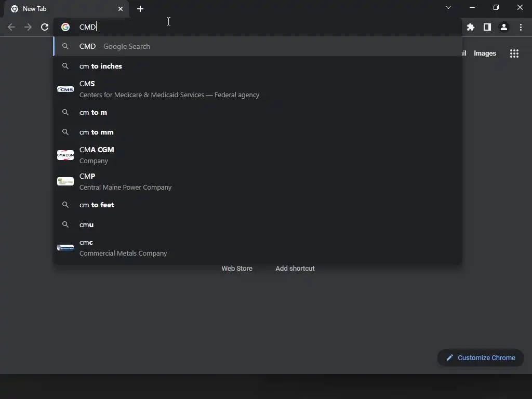Click the browser forward arrow
Viewport: 532px width, 399px height.
pos(28,27)
